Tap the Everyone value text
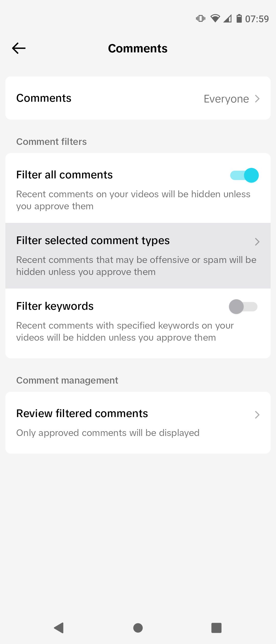Viewport: 276px width, 644px height. [226, 99]
